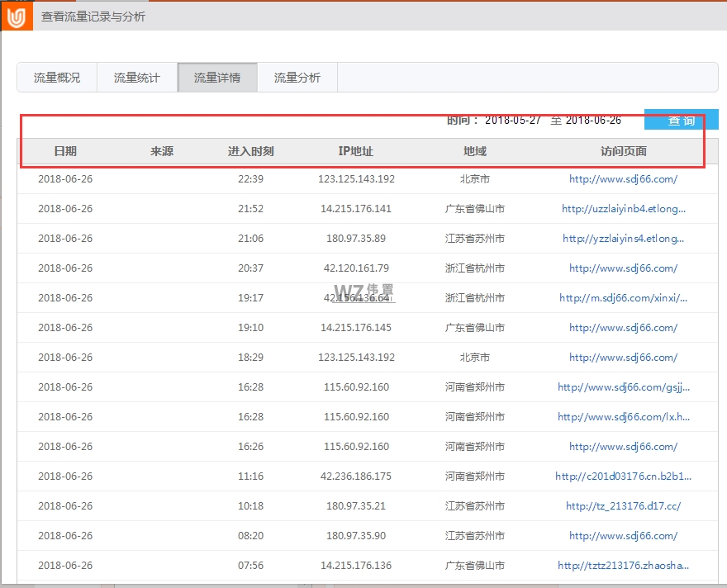
Task: Click the blue 查询 search button
Action: tap(682, 119)
